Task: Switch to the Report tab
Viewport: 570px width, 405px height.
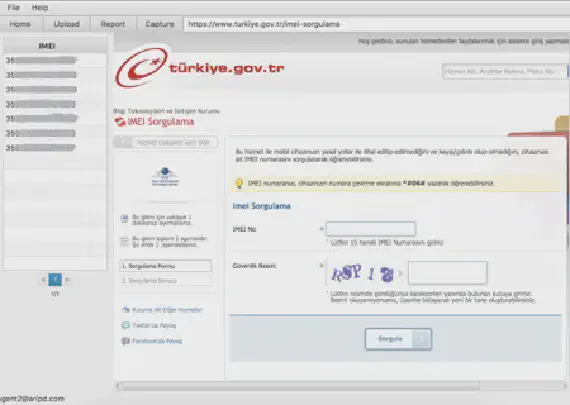Action: [x=113, y=24]
